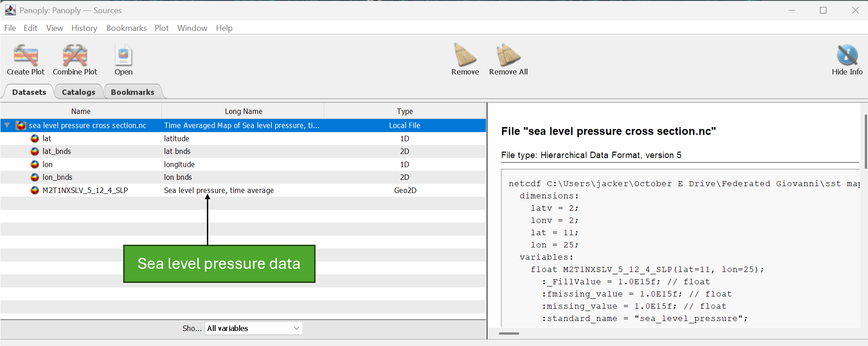Open the Show variables dropdown

pyautogui.click(x=254, y=328)
